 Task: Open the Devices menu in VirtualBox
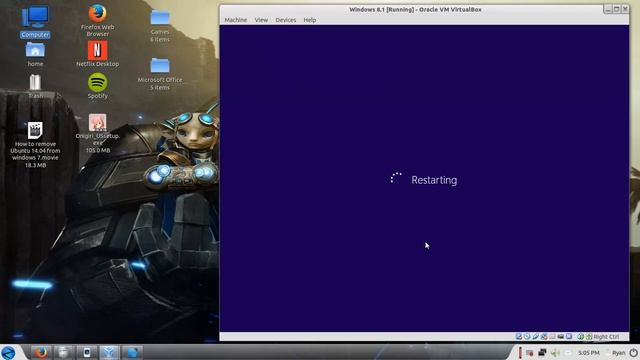pos(286,20)
